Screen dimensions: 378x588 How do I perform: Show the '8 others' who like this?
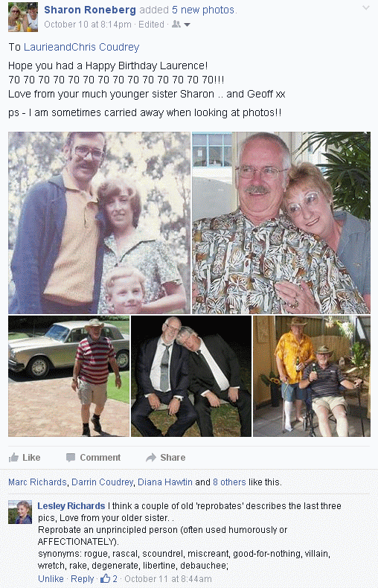point(229,482)
